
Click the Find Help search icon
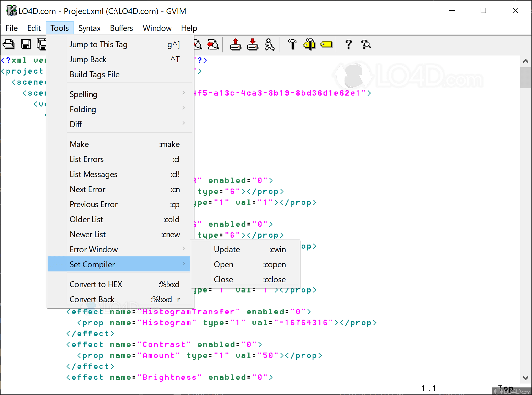(366, 44)
